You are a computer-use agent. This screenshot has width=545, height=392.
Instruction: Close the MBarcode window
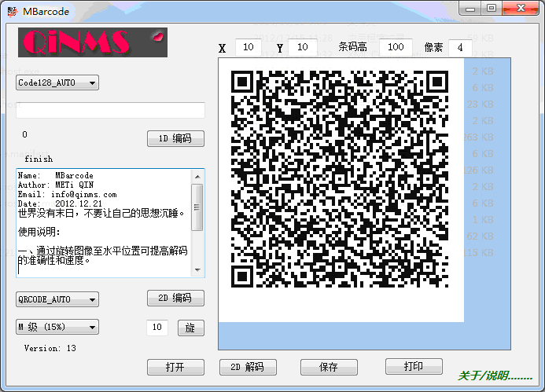521,9
